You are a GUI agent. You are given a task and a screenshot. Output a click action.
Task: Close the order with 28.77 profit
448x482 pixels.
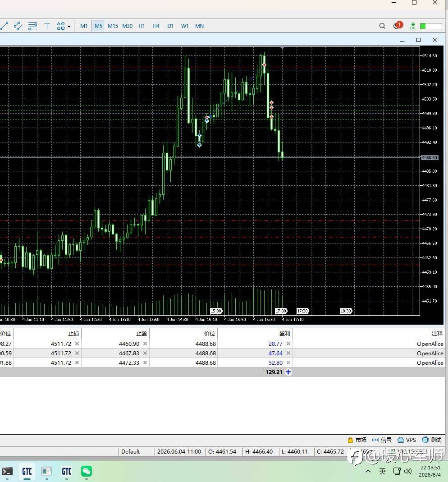coord(288,344)
